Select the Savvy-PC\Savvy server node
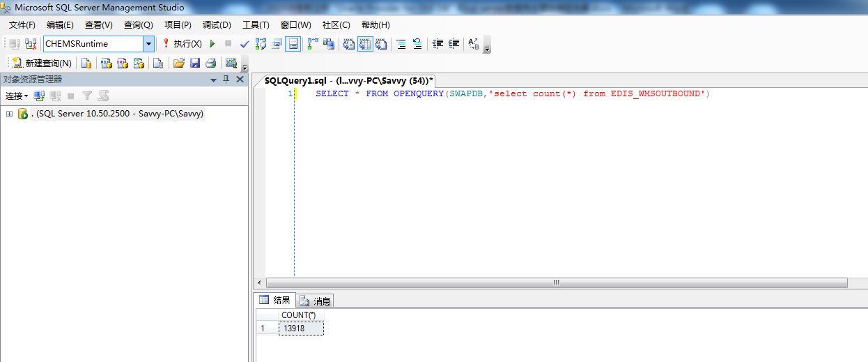The height and width of the screenshot is (362, 868). click(117, 114)
